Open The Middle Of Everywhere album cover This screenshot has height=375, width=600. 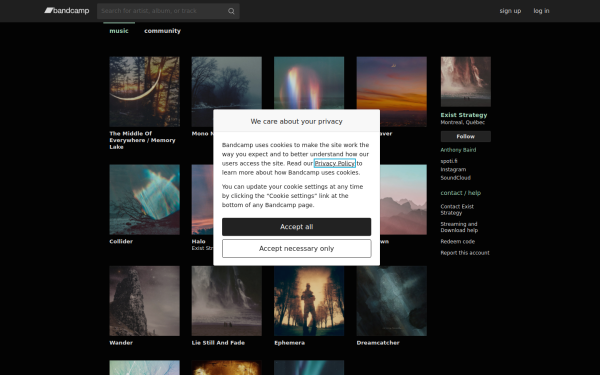point(145,92)
